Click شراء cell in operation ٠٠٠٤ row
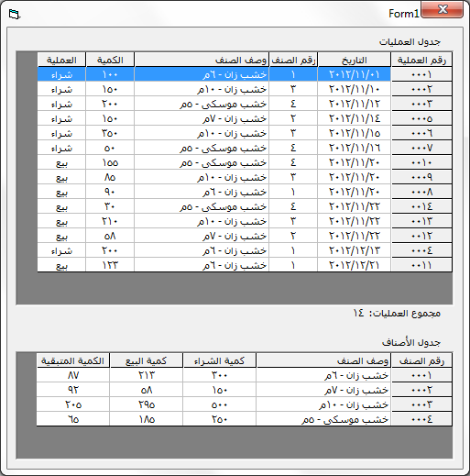Viewport: 470px width, 476px height. pos(61,250)
